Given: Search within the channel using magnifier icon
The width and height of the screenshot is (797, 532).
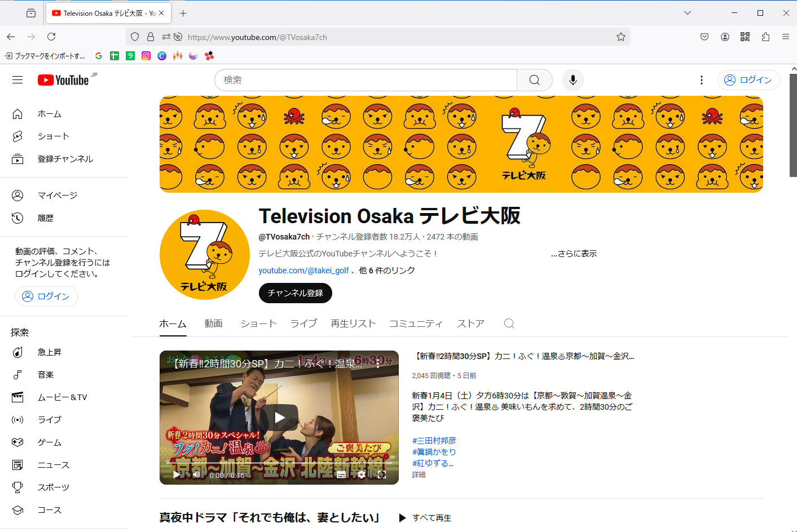Looking at the screenshot, I should coord(509,323).
